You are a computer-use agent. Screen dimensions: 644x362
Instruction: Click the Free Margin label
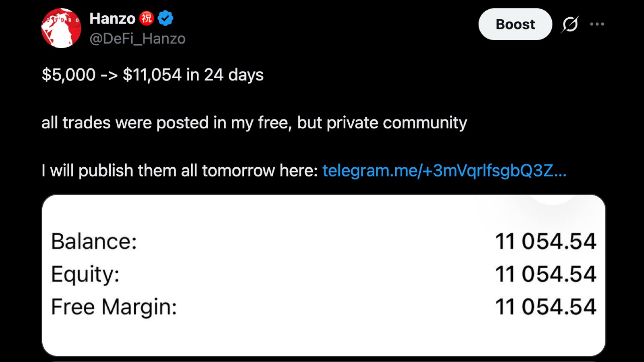114,307
